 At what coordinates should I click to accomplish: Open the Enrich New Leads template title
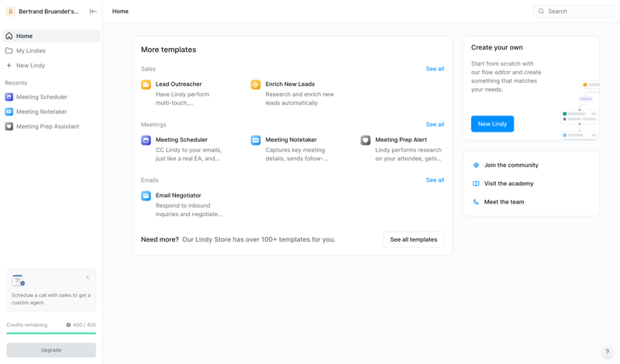point(290,84)
